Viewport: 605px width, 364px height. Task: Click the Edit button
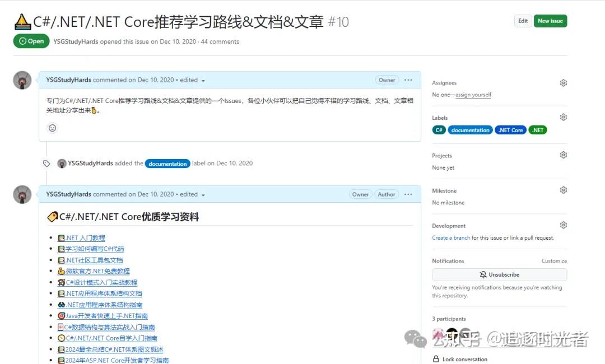tap(523, 20)
